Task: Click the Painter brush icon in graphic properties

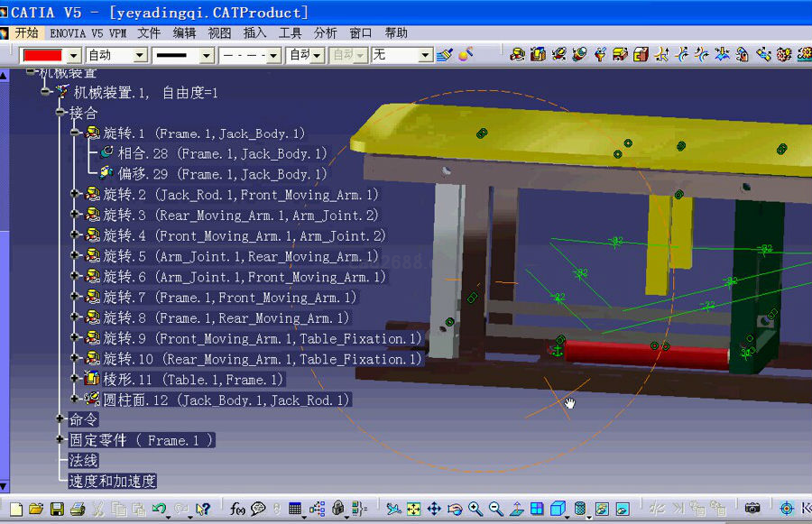Action: click(444, 55)
